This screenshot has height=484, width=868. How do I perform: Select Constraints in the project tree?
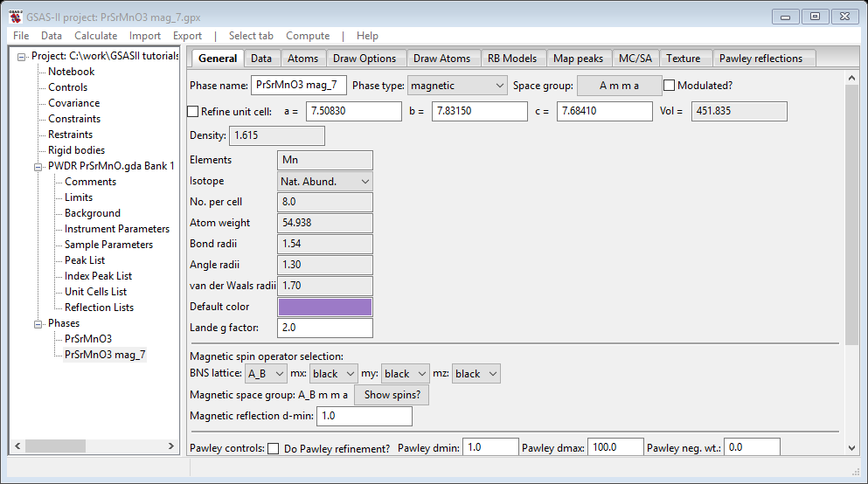click(x=74, y=119)
